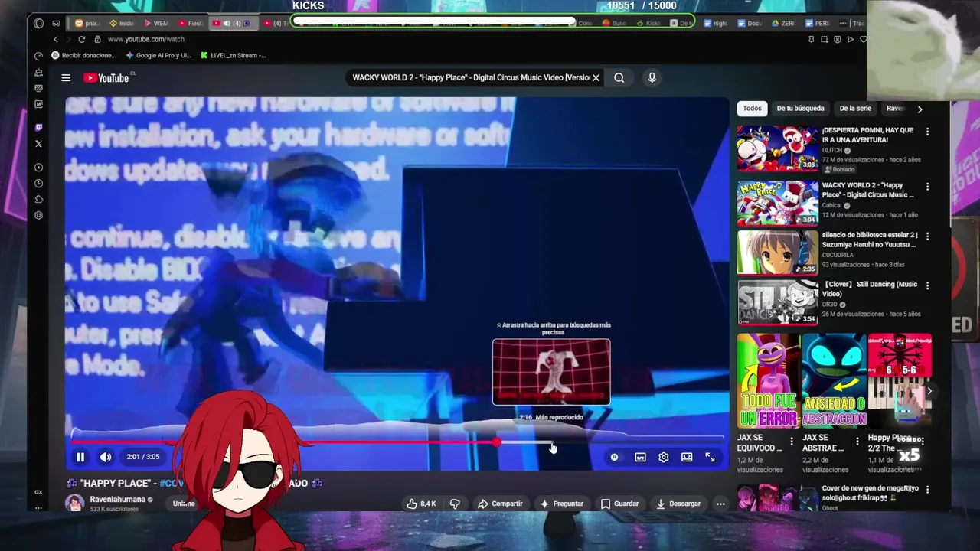Open Still Dancing (Music Video) thumbnail

click(x=777, y=302)
